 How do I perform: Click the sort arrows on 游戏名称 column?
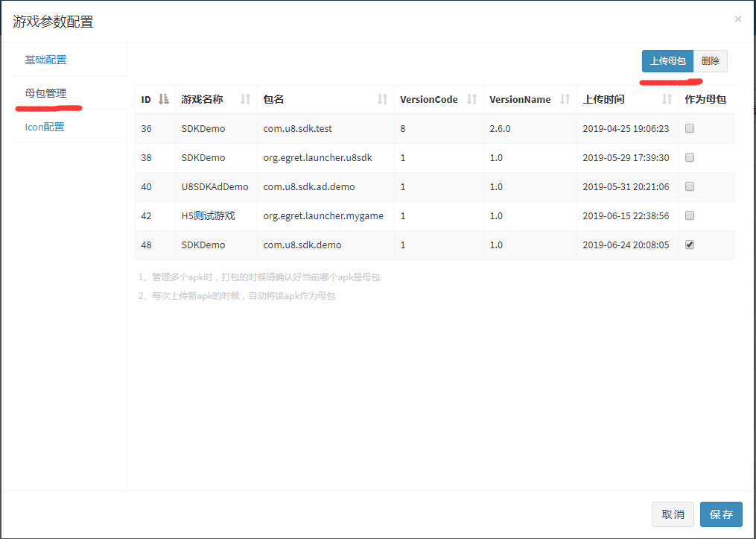(244, 99)
